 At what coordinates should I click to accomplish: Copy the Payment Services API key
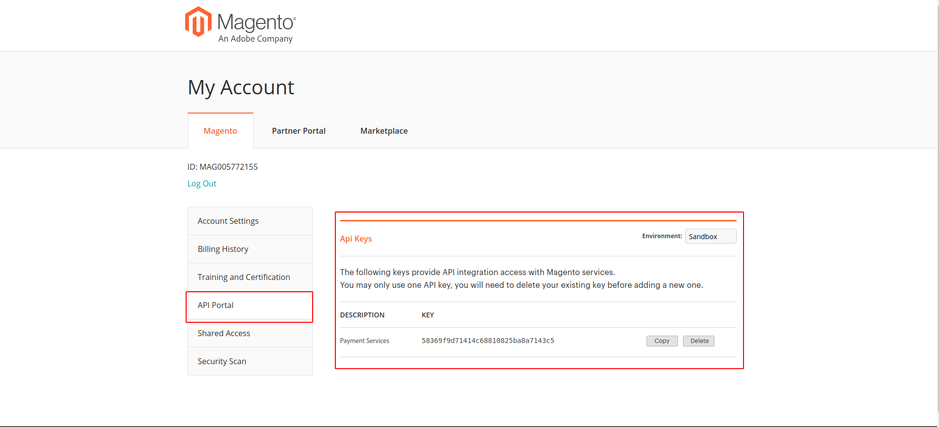(662, 341)
